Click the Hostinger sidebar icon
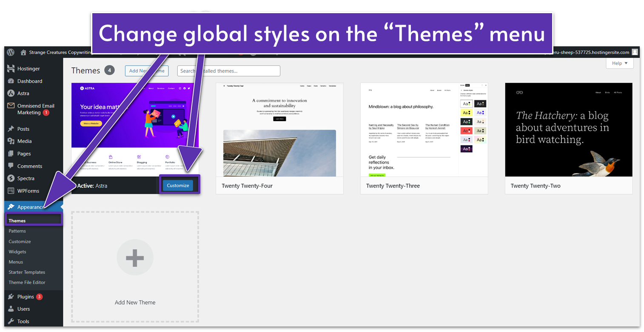Screen dimensions: 644x332 (11, 68)
